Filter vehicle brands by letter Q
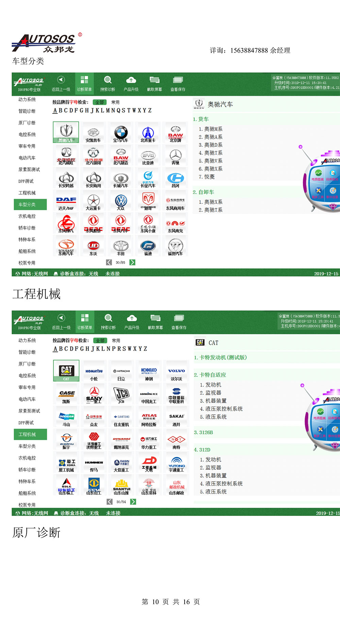 pyautogui.click(x=118, y=111)
